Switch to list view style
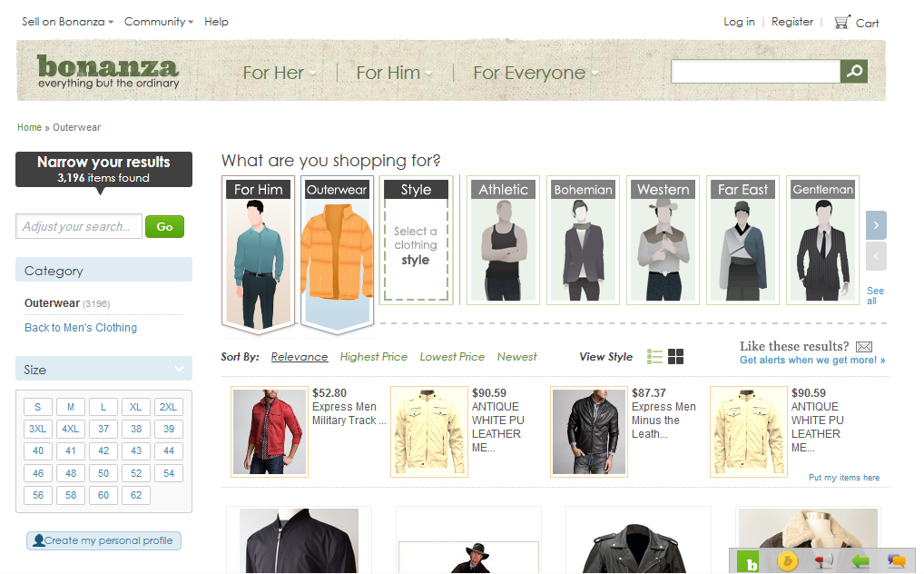 click(x=654, y=357)
